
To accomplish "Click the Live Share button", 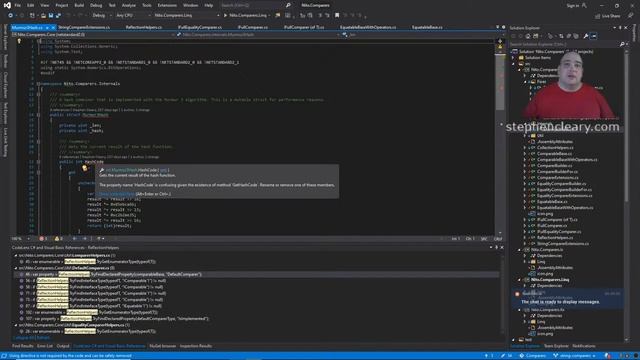I will [608, 16].
